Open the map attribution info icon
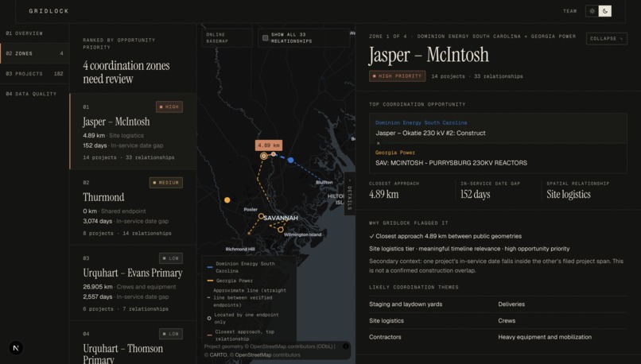Screen dimensions: 641x364 pos(346,347)
